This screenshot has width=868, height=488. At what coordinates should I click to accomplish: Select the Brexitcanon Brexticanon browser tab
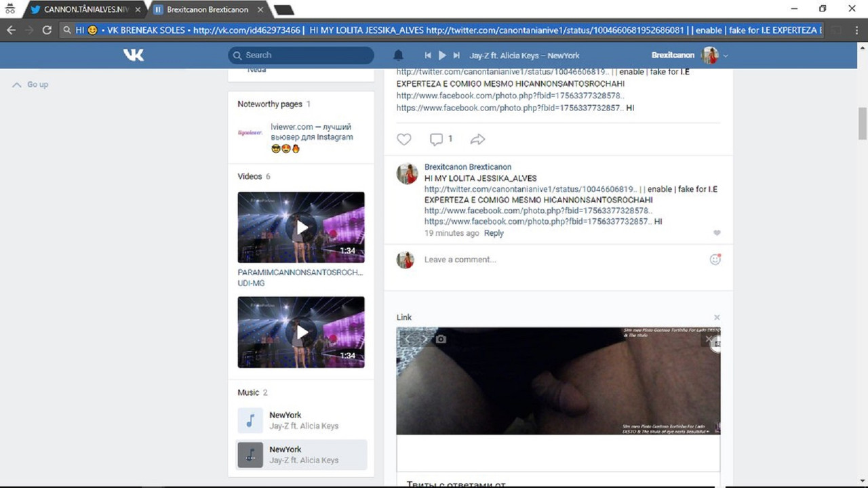tap(207, 9)
